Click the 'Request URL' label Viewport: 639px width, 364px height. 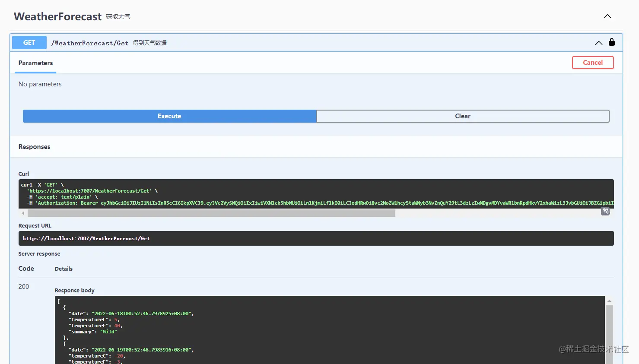35,226
